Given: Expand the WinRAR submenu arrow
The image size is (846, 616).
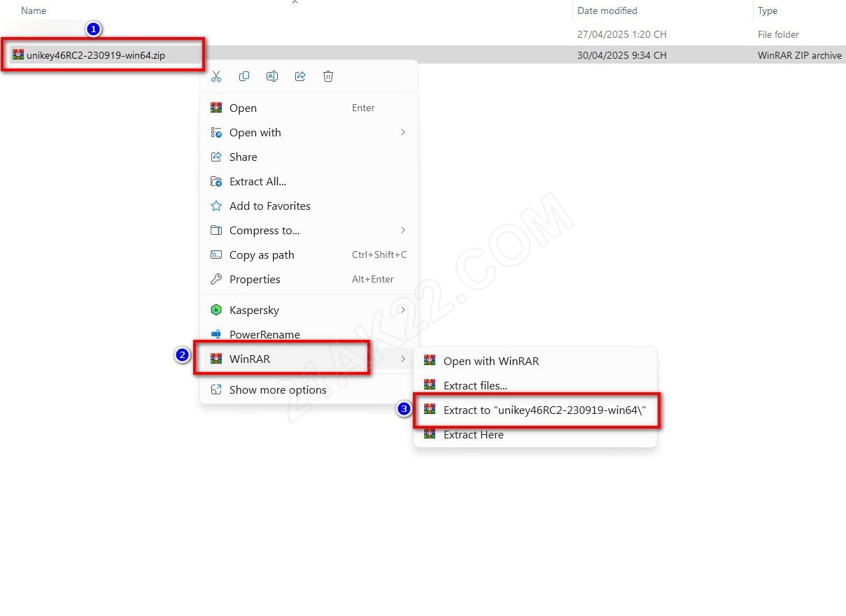Looking at the screenshot, I should tap(403, 359).
